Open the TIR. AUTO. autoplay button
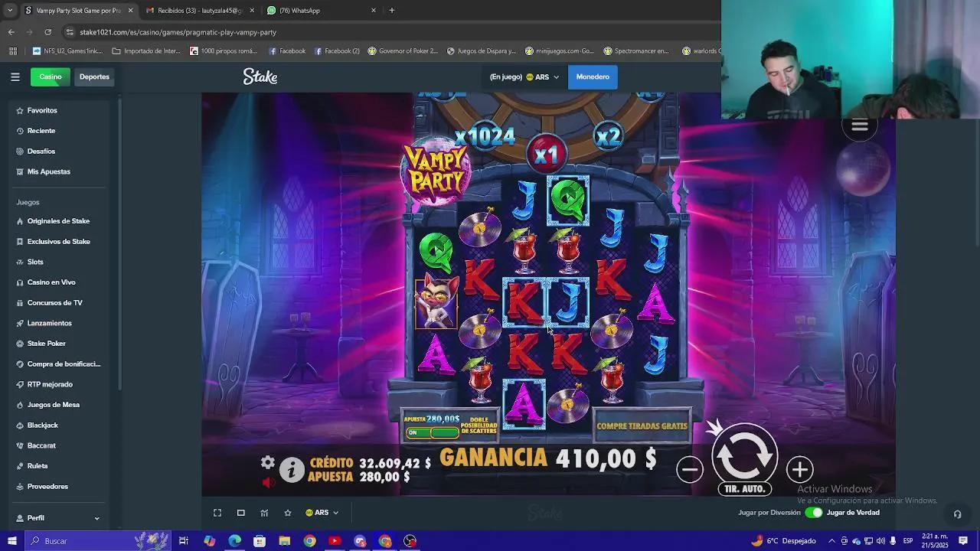The image size is (980, 551). coord(744,488)
